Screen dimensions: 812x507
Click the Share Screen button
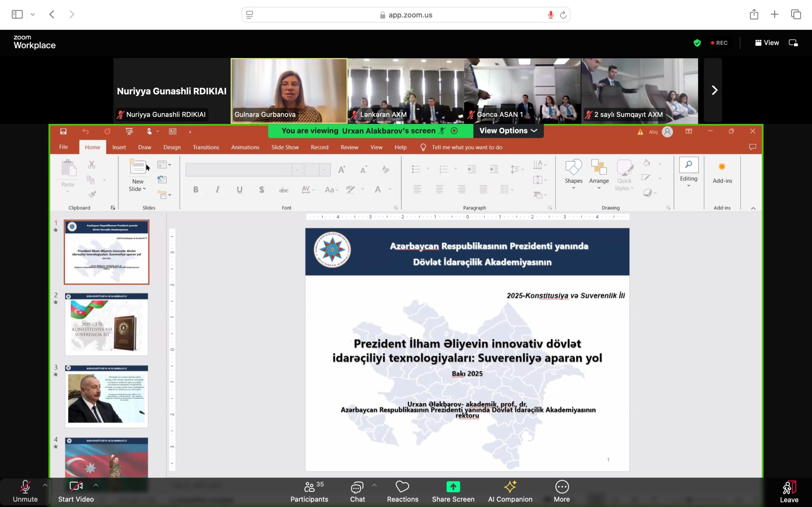[453, 491]
